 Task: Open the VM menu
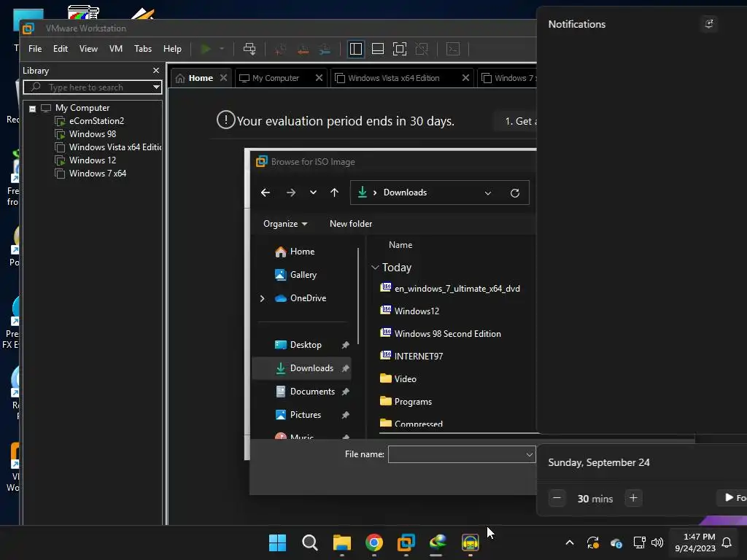pyautogui.click(x=116, y=49)
